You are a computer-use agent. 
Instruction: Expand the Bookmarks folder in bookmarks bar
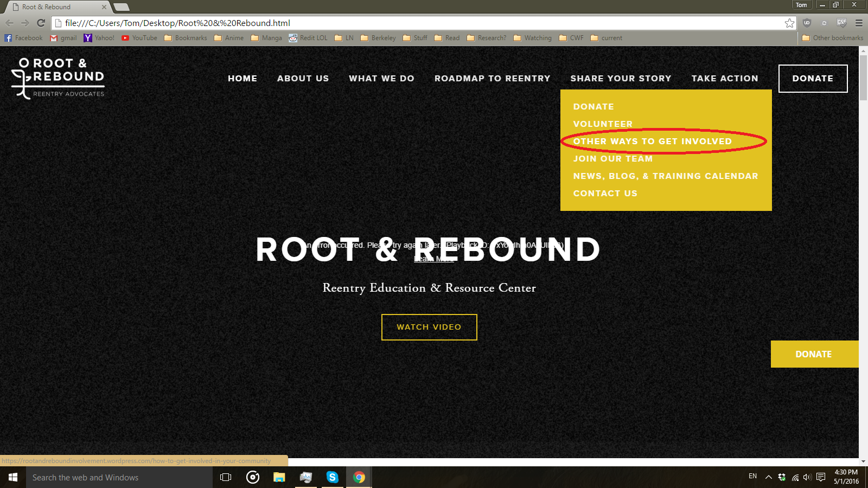pyautogui.click(x=186, y=38)
